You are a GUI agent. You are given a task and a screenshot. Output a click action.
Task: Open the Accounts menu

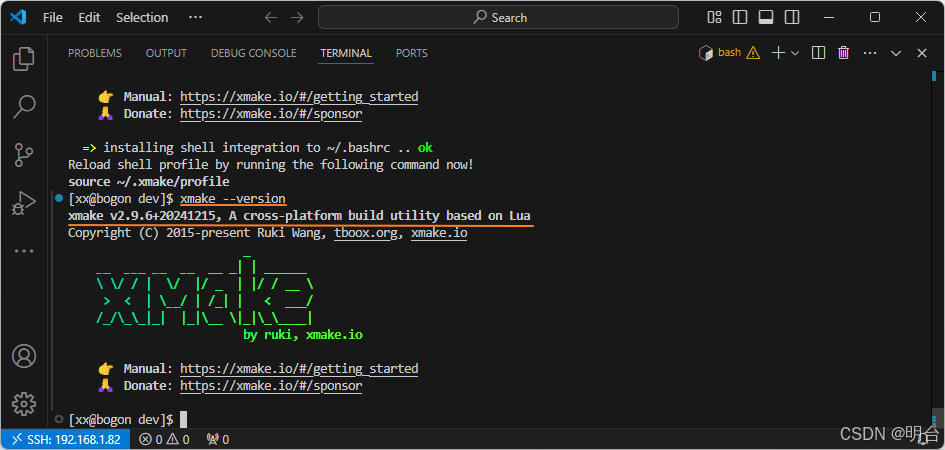point(24,356)
